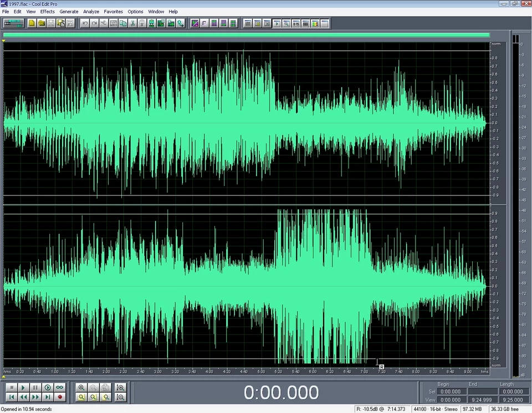This screenshot has width=532, height=413.
Task: Click the Play button in transport controls
Action: (23, 388)
